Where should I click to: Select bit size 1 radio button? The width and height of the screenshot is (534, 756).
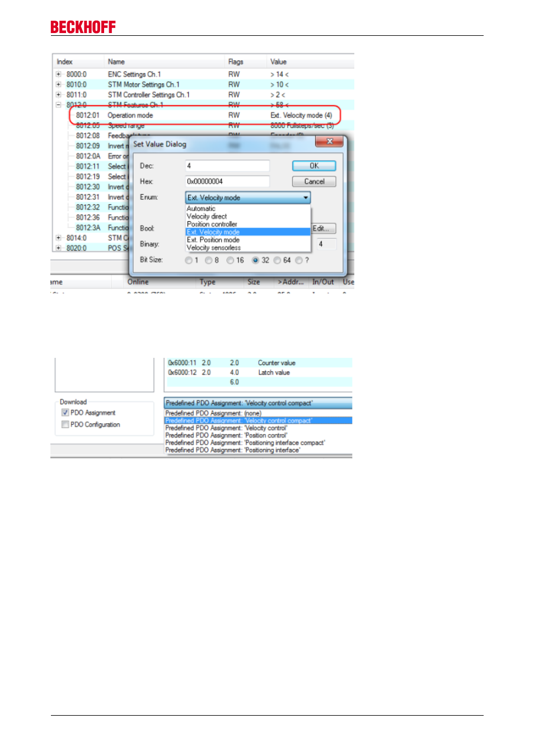(x=189, y=260)
